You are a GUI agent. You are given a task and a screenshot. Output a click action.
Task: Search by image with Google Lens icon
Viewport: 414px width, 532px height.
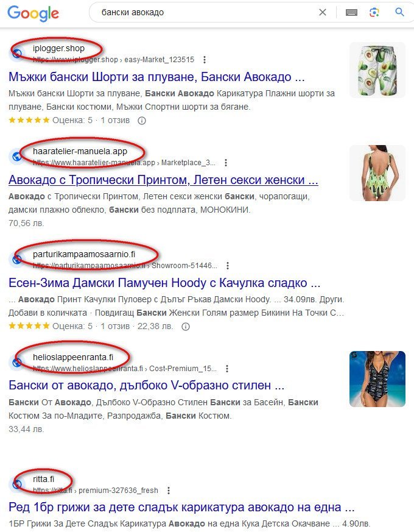[374, 13]
